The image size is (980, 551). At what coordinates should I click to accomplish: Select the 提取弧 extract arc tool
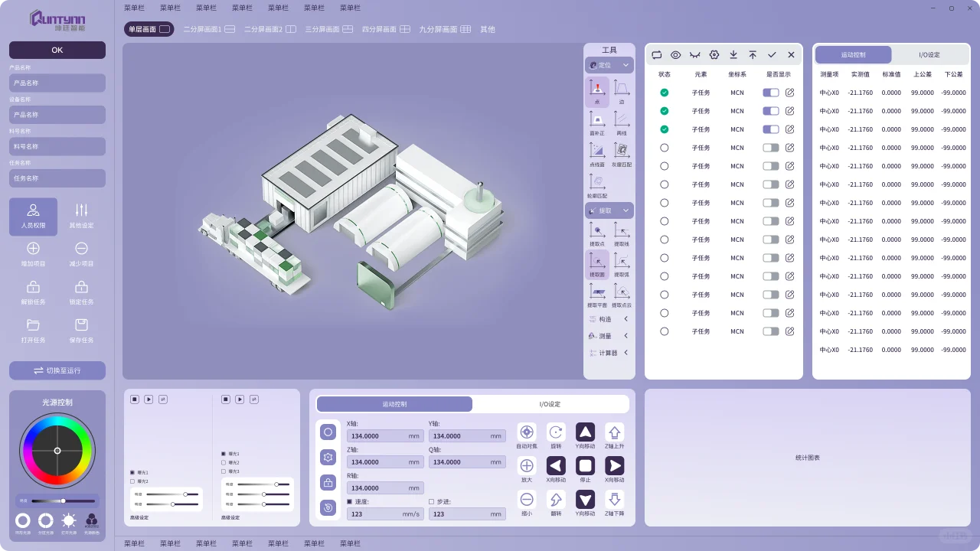click(622, 264)
